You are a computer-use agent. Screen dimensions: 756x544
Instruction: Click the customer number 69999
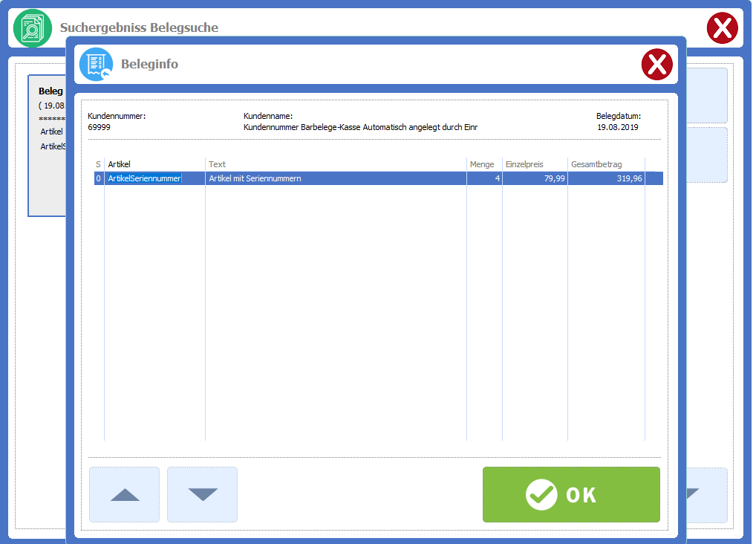pos(99,127)
